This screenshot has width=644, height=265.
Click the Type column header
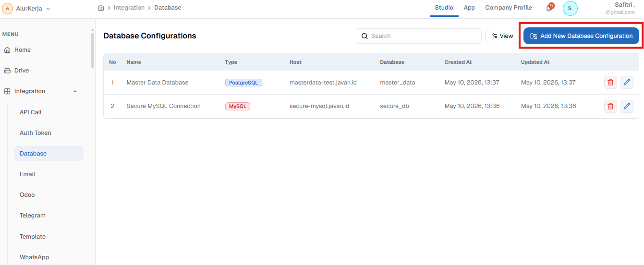231,62
